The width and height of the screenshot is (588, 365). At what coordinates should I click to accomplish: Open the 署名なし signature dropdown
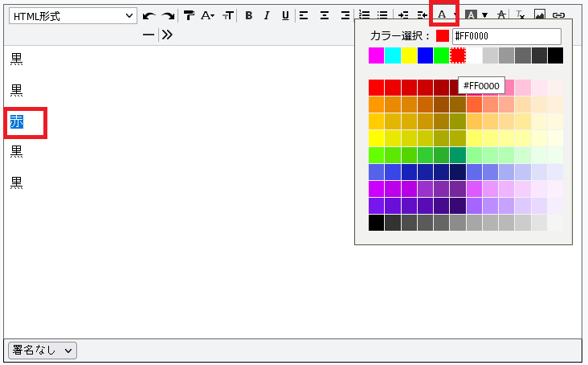tap(43, 351)
